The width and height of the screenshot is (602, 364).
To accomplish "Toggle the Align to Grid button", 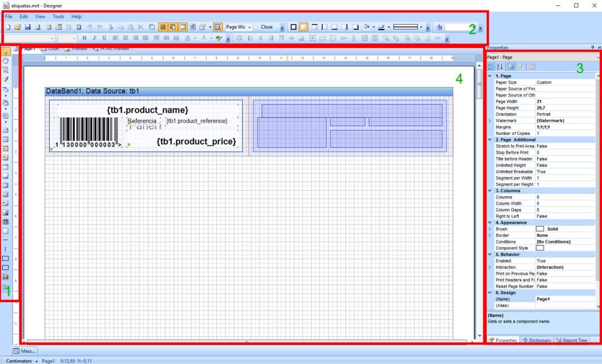I will 173,27.
